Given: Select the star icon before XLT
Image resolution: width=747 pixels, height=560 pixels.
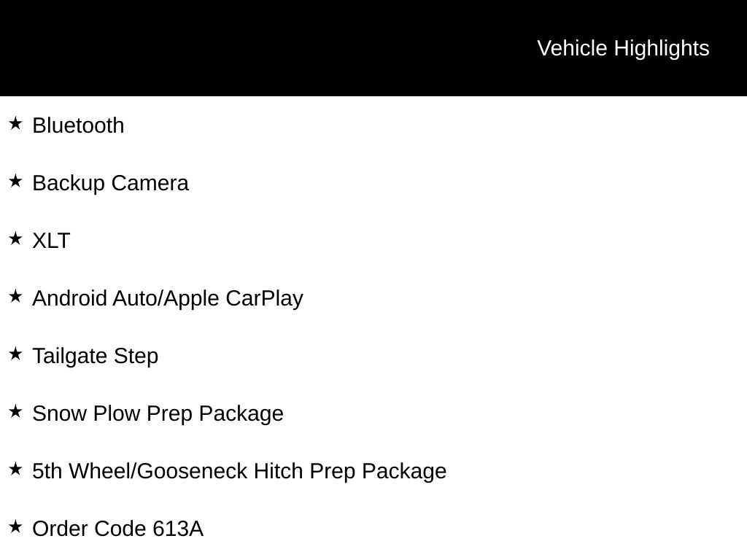Looking at the screenshot, I should click(x=15, y=238).
